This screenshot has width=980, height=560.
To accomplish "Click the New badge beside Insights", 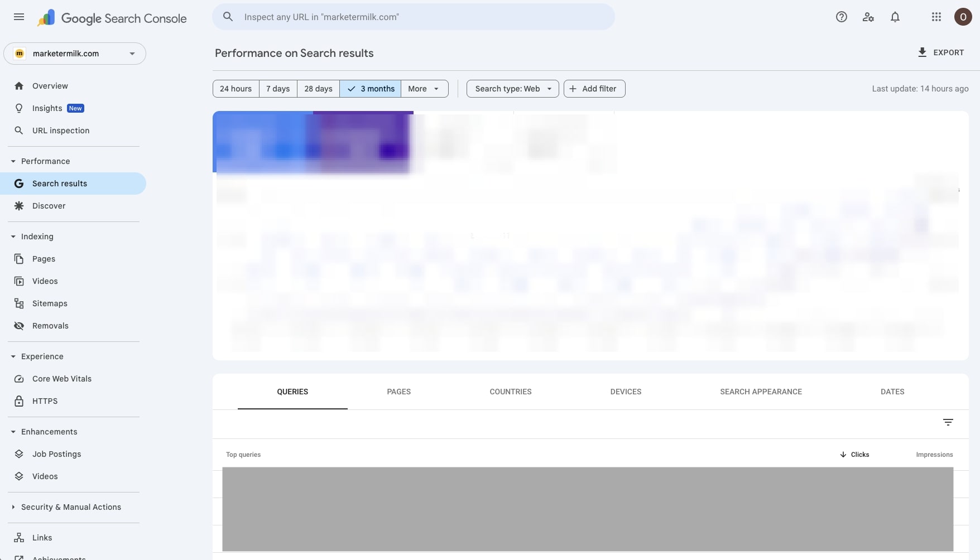I will (x=75, y=108).
